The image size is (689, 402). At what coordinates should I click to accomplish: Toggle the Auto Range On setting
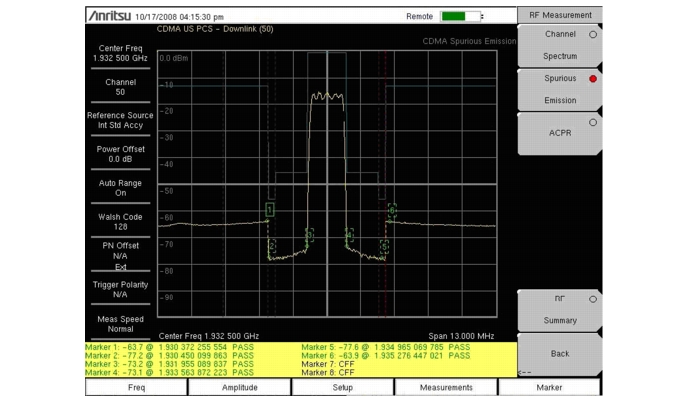click(x=120, y=188)
